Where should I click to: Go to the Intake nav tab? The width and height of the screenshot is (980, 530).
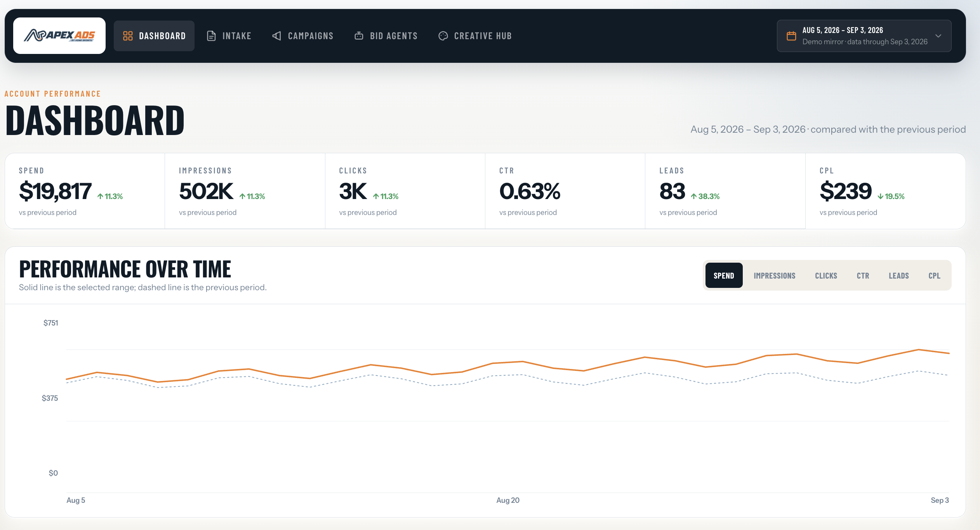pos(229,36)
